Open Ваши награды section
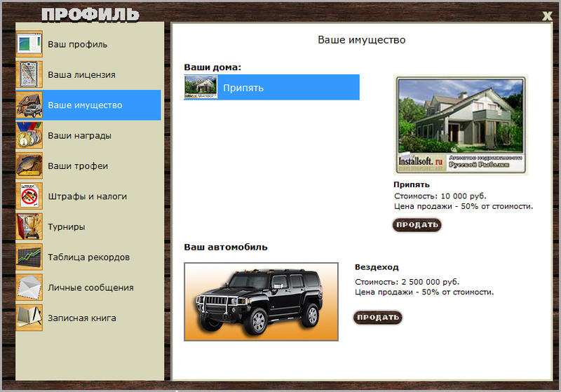 pos(79,135)
